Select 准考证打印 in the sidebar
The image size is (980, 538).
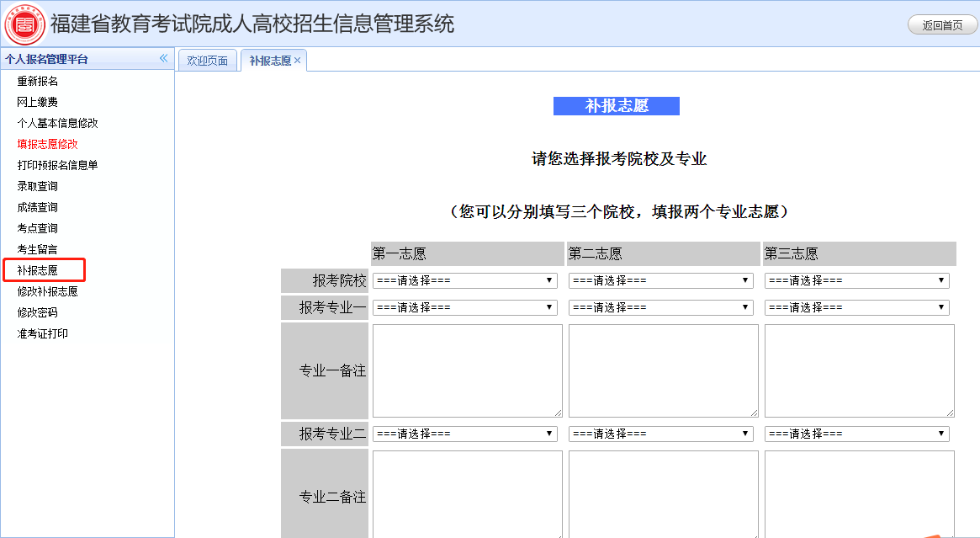point(43,333)
